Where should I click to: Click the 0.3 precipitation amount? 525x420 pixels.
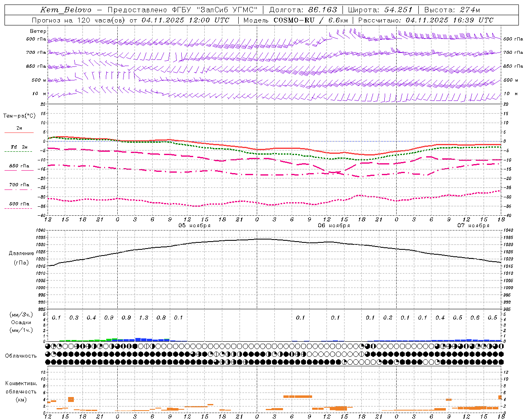(x=74, y=318)
